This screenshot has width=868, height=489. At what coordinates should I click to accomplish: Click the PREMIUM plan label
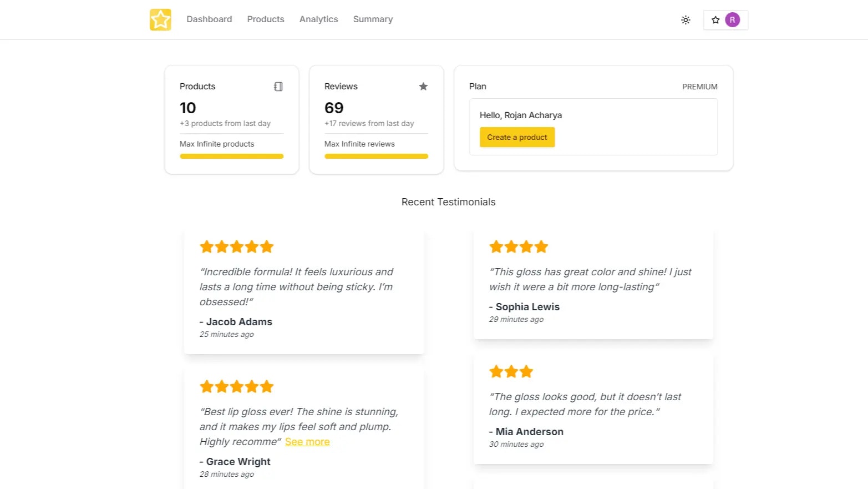click(699, 87)
